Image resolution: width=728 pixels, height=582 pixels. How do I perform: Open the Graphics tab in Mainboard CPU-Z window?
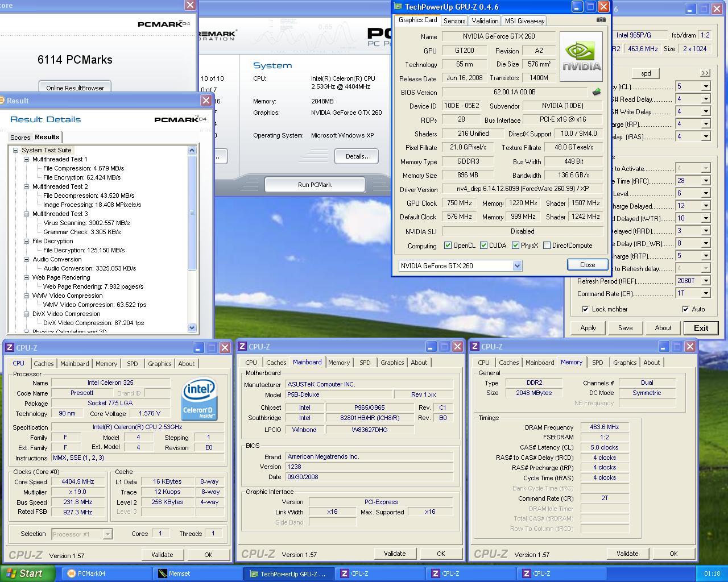[x=392, y=363]
